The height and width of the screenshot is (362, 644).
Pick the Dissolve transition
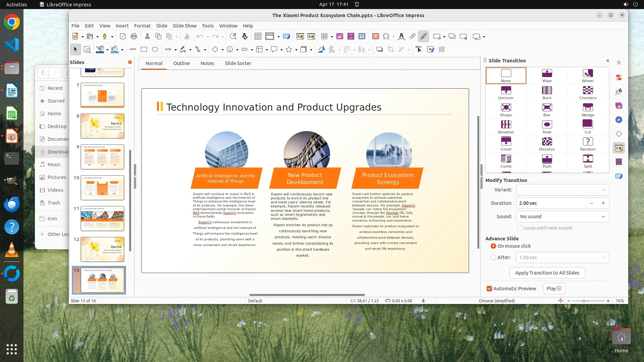pos(547,144)
